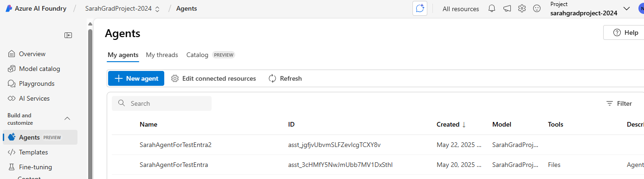Click the Model catalog cube icon
The height and width of the screenshot is (179, 644).
pyautogui.click(x=12, y=69)
